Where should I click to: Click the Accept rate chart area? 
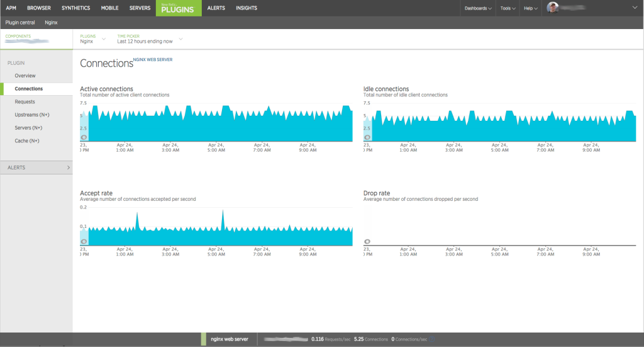point(216,227)
